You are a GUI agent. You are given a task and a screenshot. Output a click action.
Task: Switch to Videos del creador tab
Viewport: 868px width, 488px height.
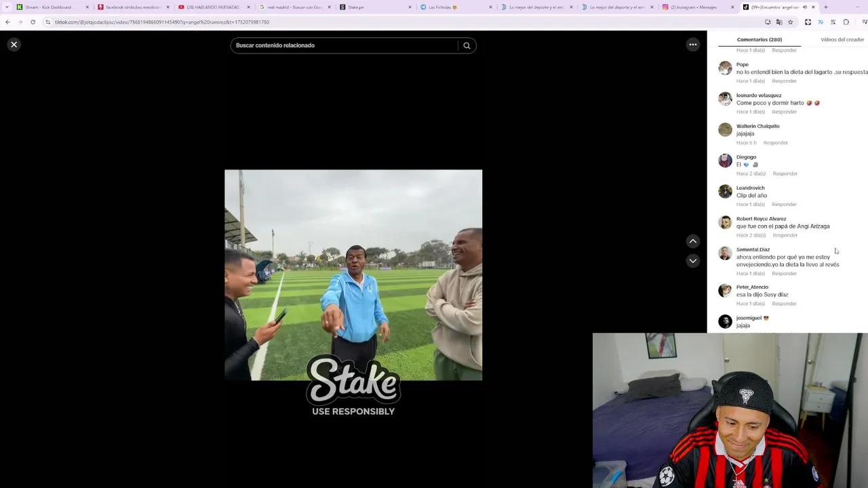[x=842, y=39]
